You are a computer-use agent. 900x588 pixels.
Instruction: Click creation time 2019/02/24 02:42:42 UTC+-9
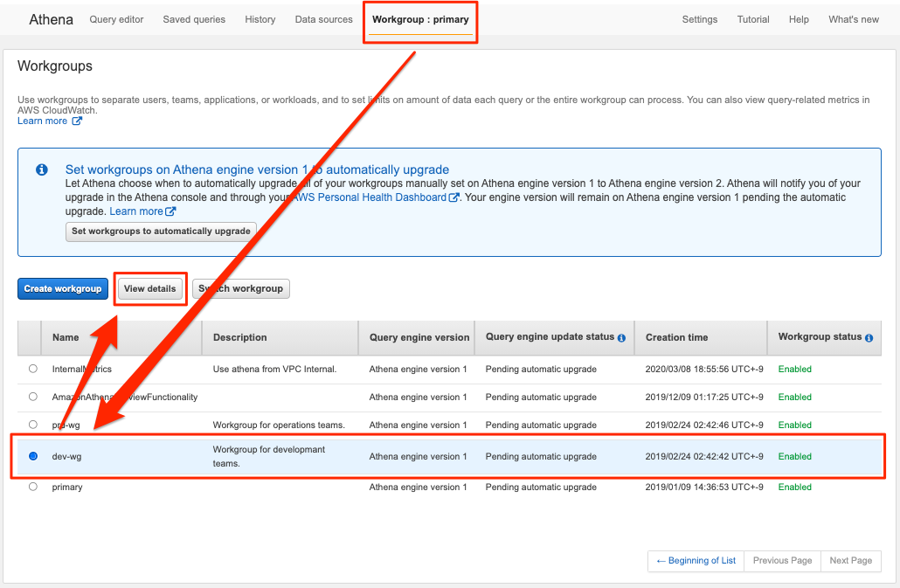click(704, 457)
